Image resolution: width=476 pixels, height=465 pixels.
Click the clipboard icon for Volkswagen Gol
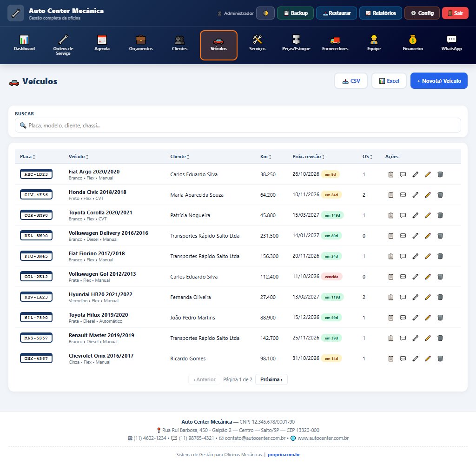(390, 277)
